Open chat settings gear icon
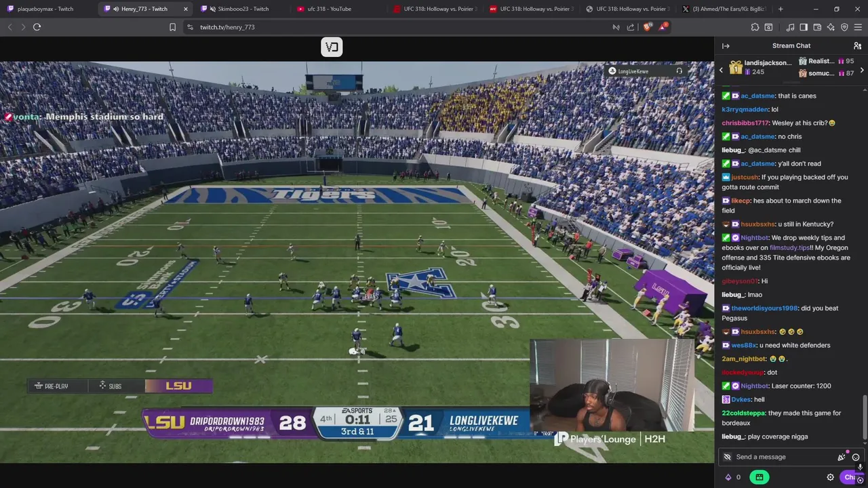Viewport: 868px width, 488px height. pyautogui.click(x=830, y=477)
